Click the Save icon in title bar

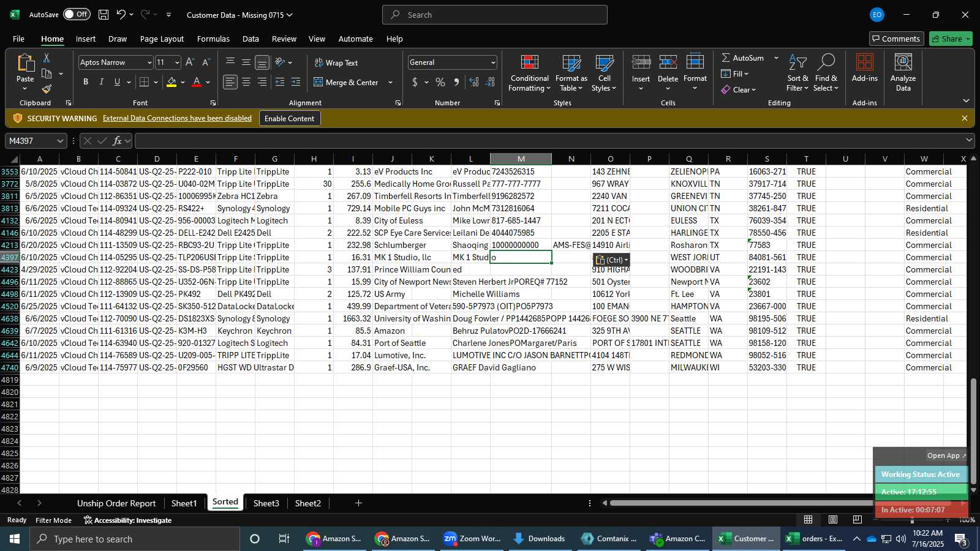click(104, 15)
